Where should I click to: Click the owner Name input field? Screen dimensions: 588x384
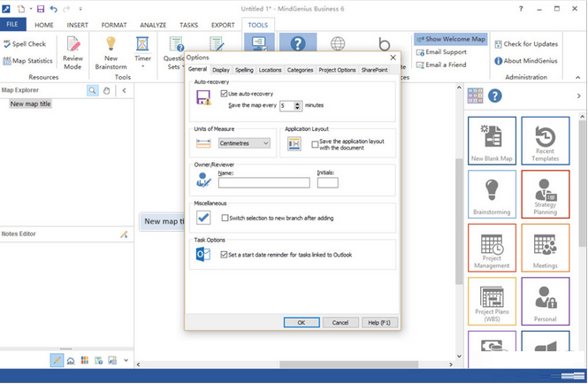(263, 183)
